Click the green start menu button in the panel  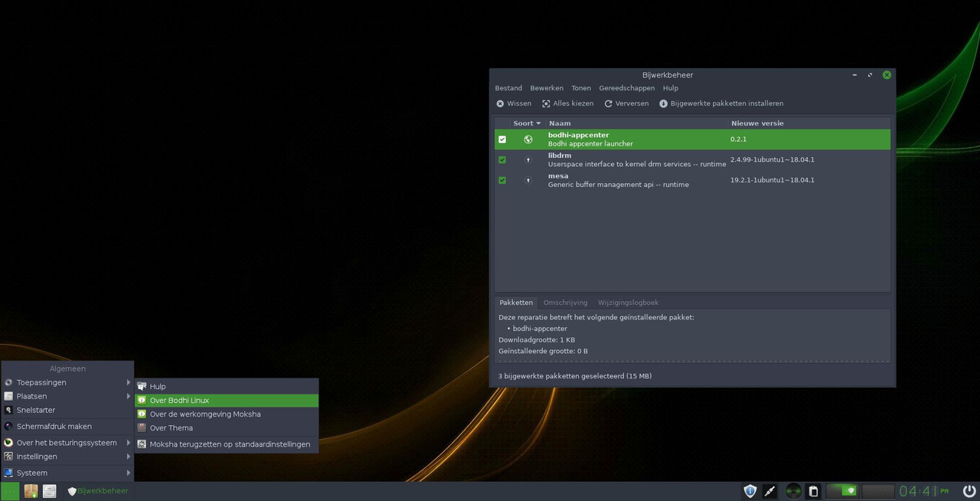pyautogui.click(x=10, y=491)
